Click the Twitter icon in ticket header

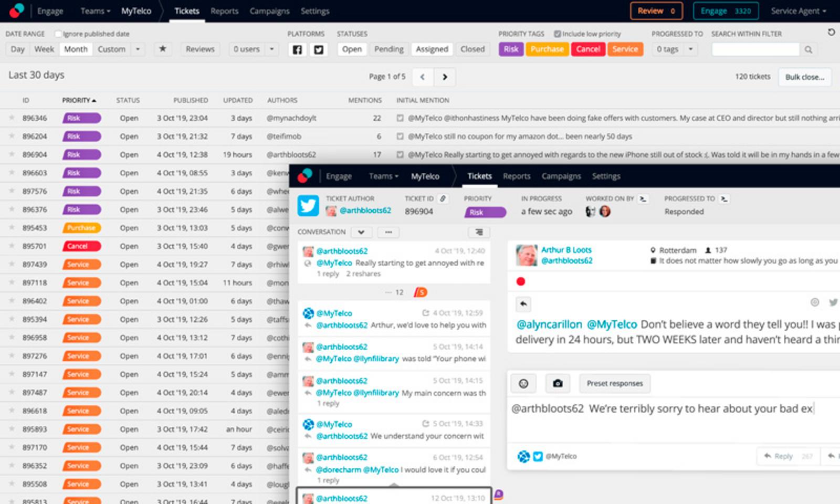click(x=308, y=206)
